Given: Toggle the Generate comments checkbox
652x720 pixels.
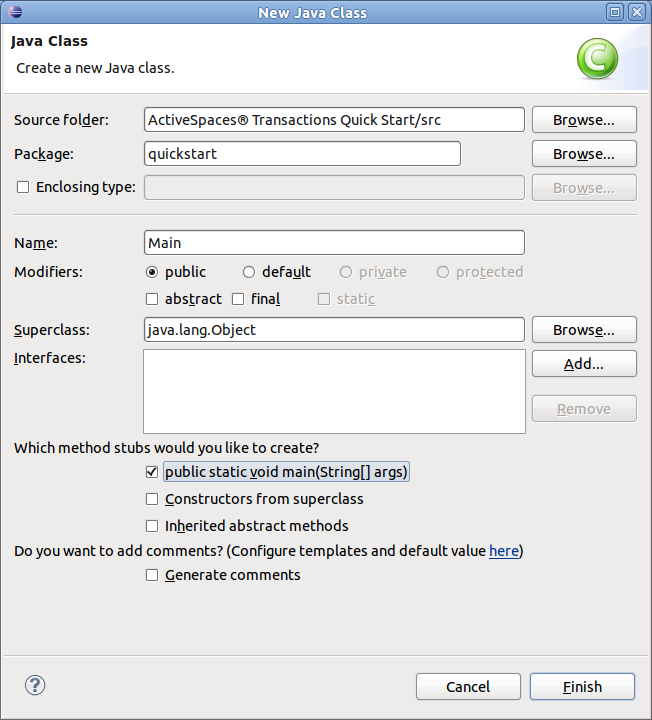Looking at the screenshot, I should 152,575.
